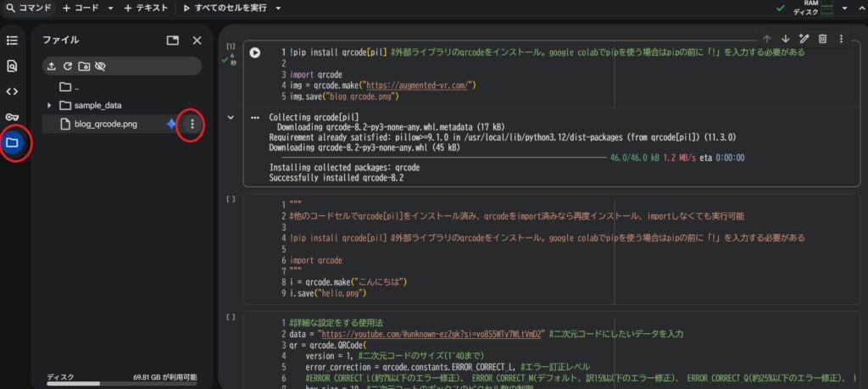Expand the sample_data folder
Screen dimensions: 868x389
(x=49, y=105)
